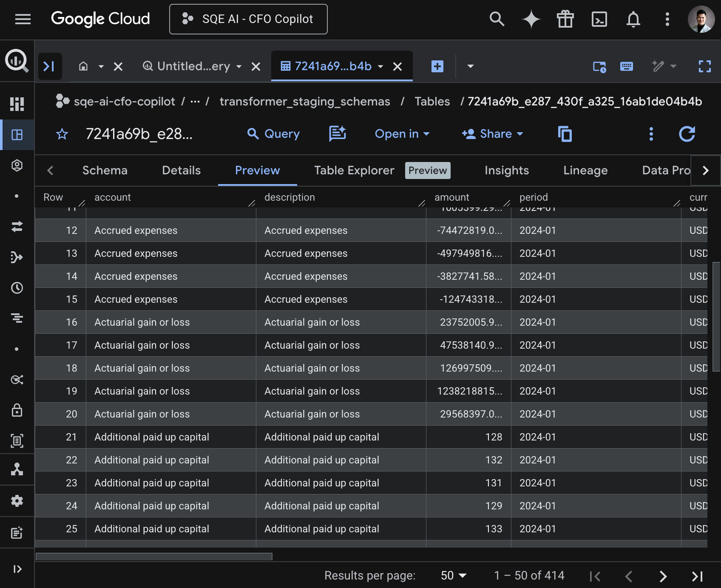Copy table ID with copy icon

tap(565, 134)
